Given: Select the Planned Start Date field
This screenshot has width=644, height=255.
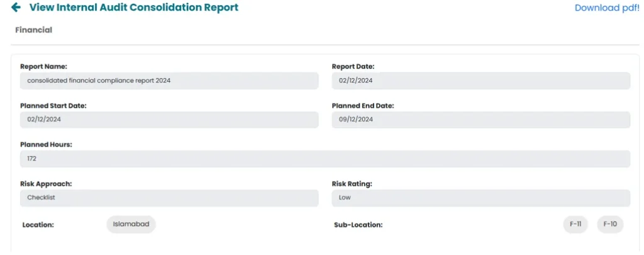Looking at the screenshot, I should 169,120.
